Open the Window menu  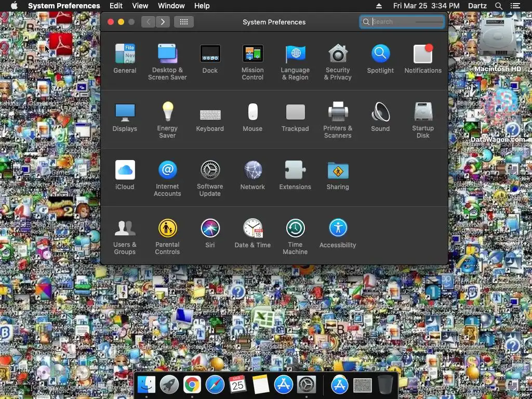[x=171, y=6]
